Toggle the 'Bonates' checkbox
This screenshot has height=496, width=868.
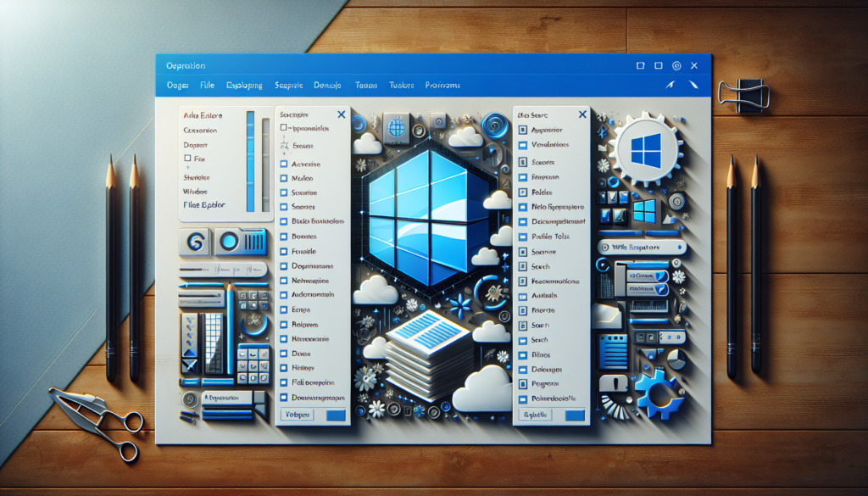tap(284, 237)
